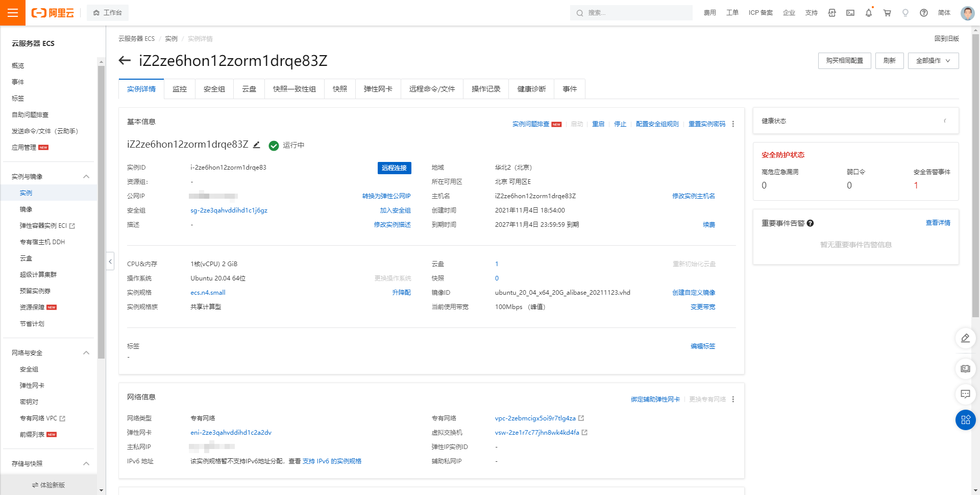980x495 pixels.
Task: Open the ecs.n4.small instance type link
Action: [x=208, y=293]
